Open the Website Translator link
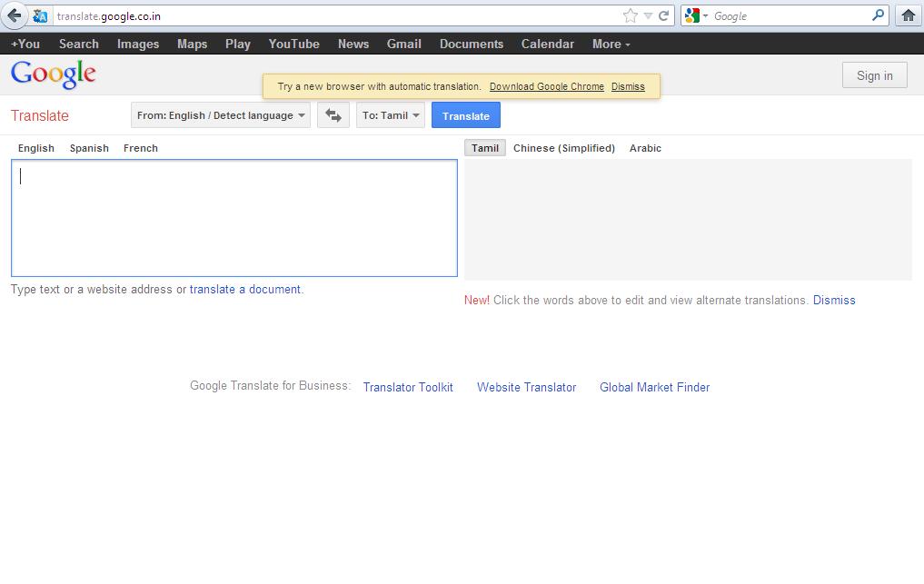The width and height of the screenshot is (924, 584). coord(526,387)
